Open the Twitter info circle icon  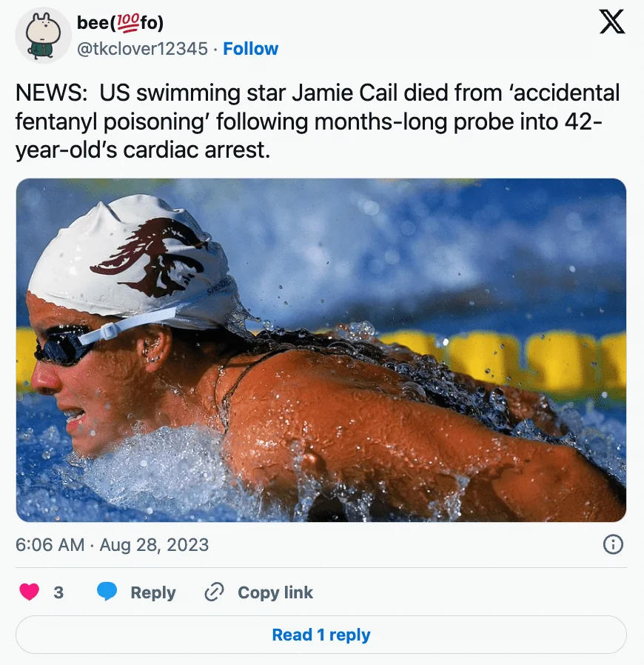[613, 545]
